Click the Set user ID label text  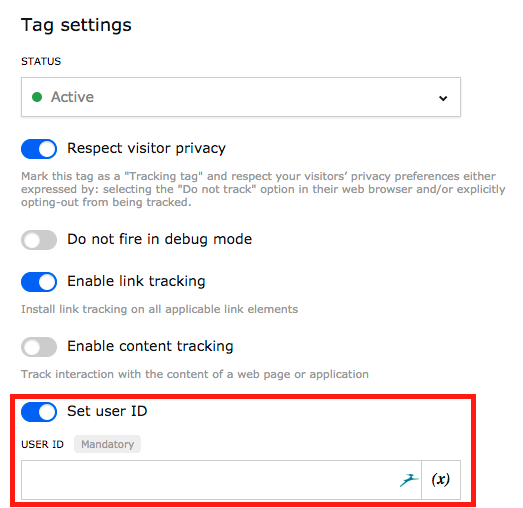pos(107,411)
